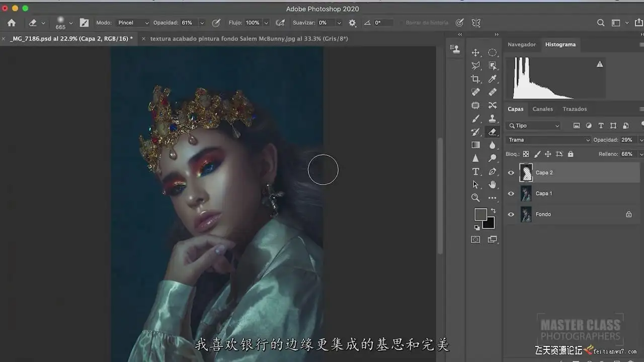Image resolution: width=644 pixels, height=362 pixels.
Task: Open the brush settings panel icon
Action: tap(84, 23)
